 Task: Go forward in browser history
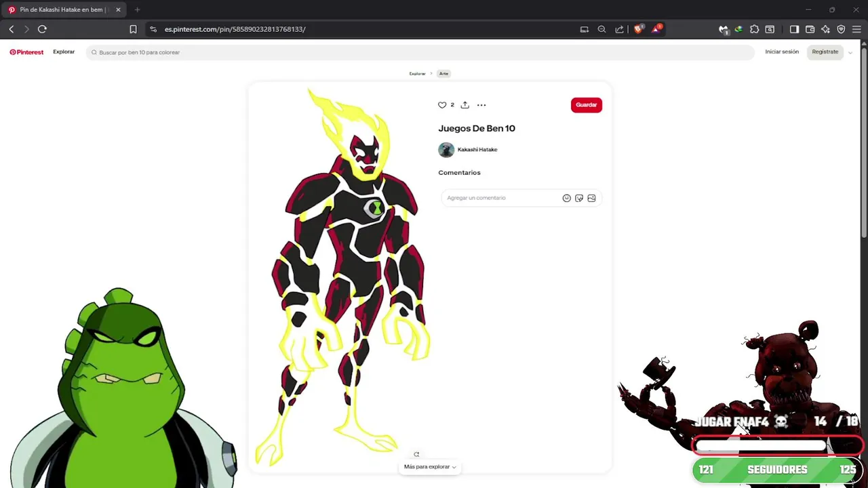pyautogui.click(x=26, y=29)
